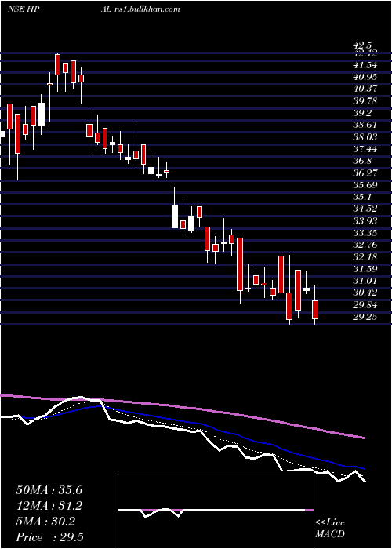392x549 pixels.
Task: Select the 40.95 price axis label
Action: 365,77
